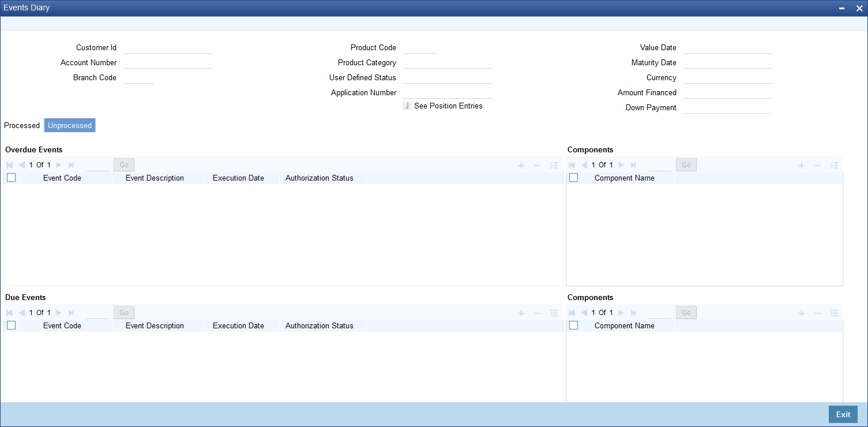Add a row to Components grid beside Overdue Events

coord(802,166)
